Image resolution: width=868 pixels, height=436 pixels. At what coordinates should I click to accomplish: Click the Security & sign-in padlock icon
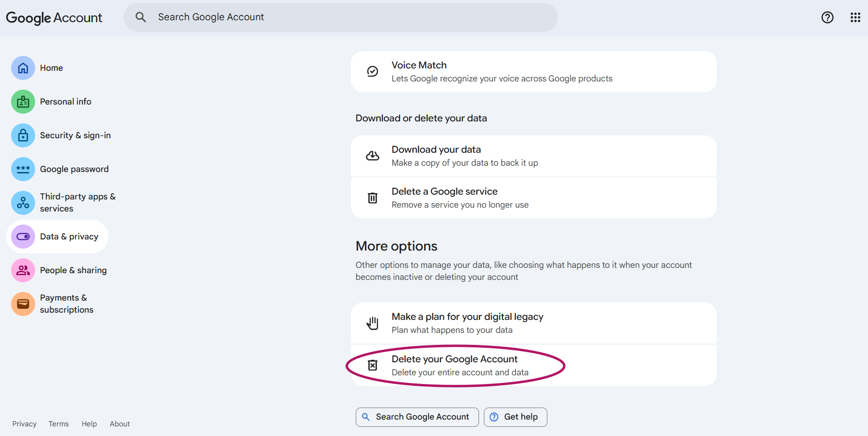(x=23, y=135)
